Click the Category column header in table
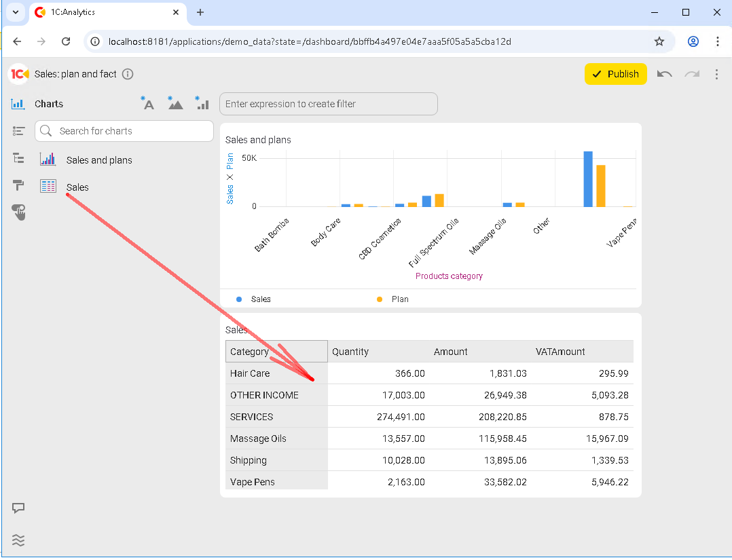Image resolution: width=732 pixels, height=560 pixels. point(276,352)
